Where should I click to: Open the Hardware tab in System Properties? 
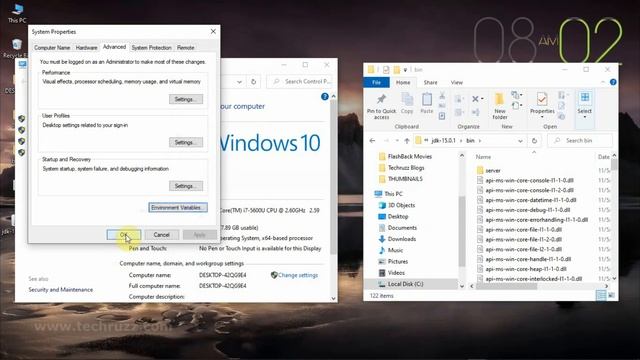87,48
